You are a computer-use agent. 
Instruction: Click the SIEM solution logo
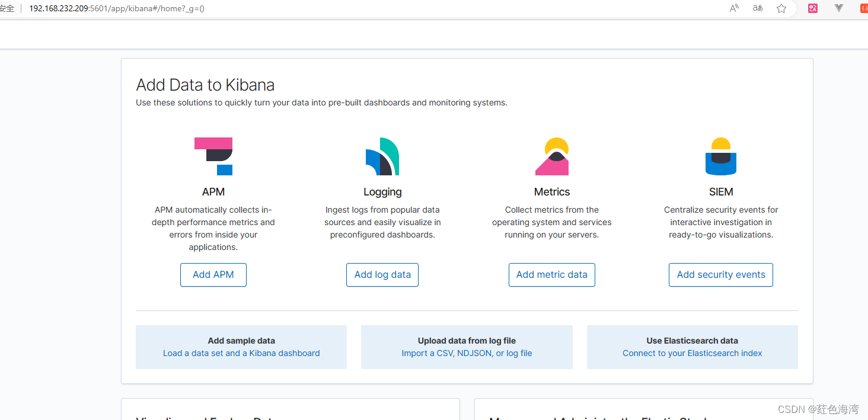[x=721, y=156]
